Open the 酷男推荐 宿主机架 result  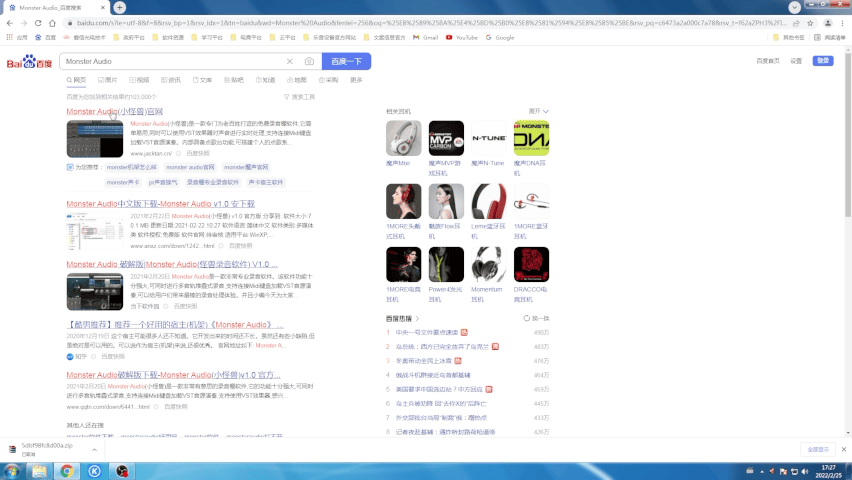coord(175,325)
